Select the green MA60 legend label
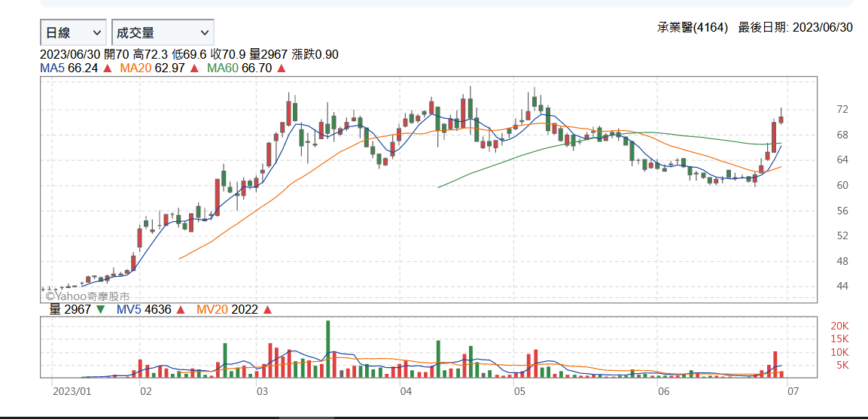868x419 pixels. [x=222, y=68]
